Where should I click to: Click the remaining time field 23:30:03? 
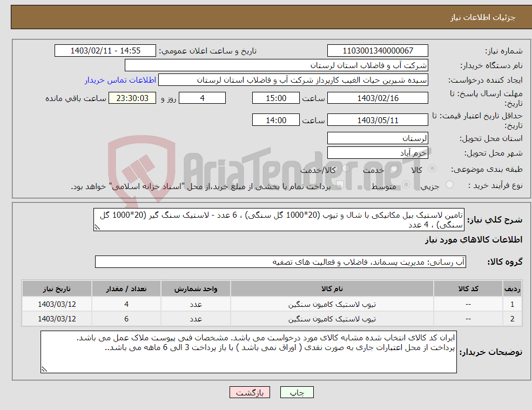pyautogui.click(x=132, y=98)
